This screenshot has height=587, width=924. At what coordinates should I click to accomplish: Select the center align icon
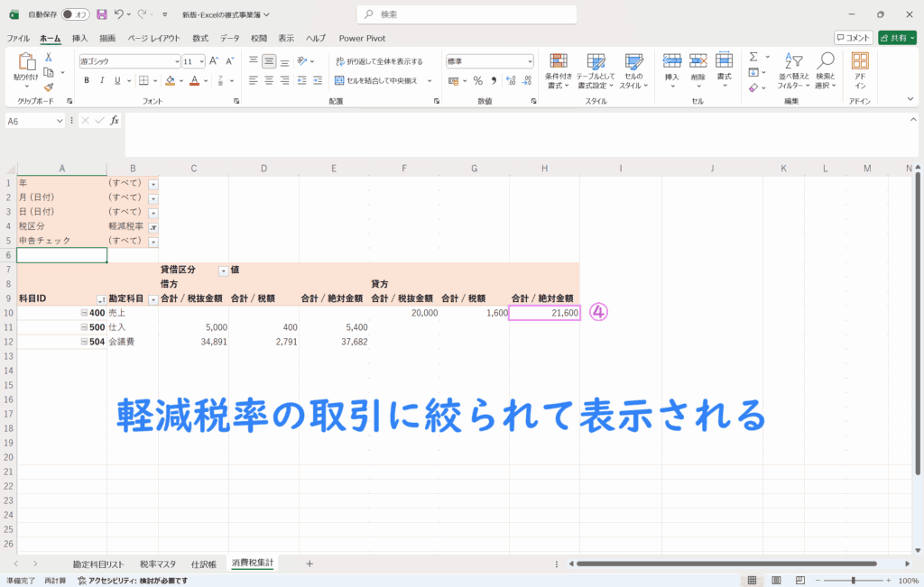[269, 80]
